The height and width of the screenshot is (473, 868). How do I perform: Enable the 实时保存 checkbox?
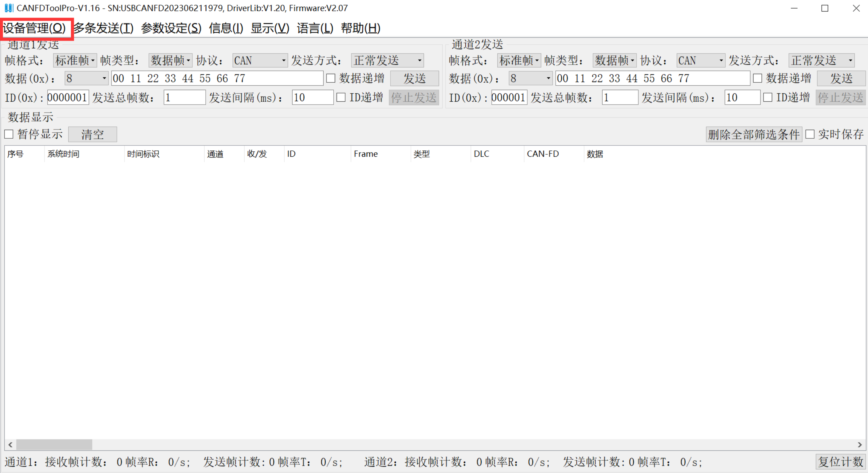pos(810,134)
